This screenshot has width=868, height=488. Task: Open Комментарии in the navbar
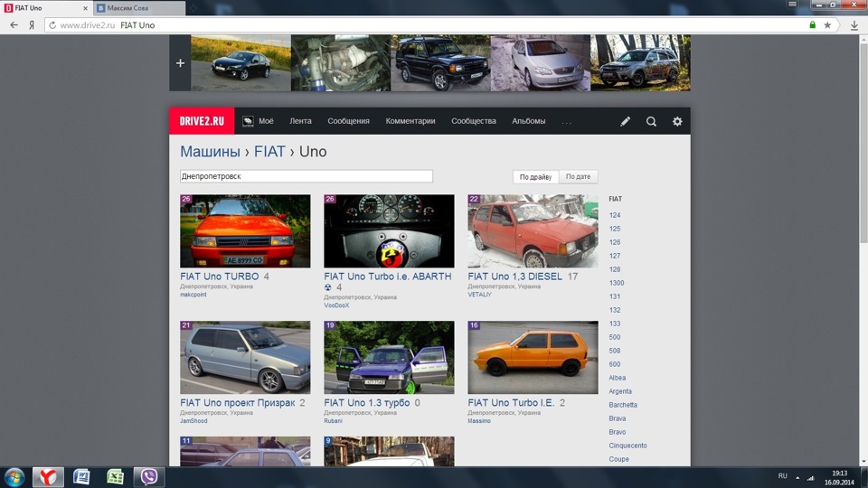coord(410,120)
